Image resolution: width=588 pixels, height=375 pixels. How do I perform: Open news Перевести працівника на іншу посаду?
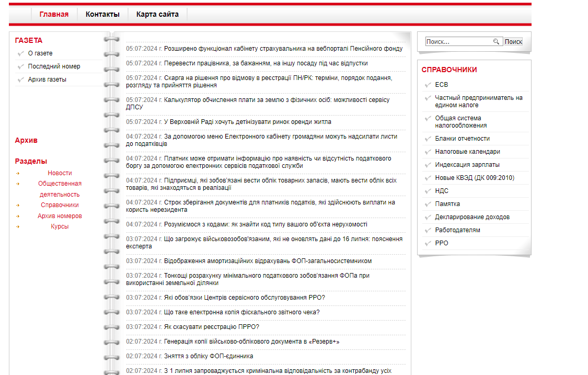coord(266,63)
